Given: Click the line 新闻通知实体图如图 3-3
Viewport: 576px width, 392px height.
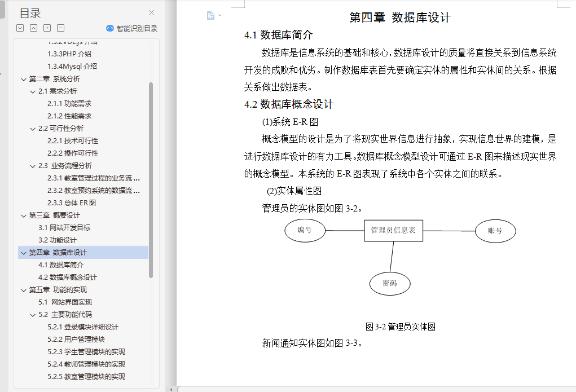Looking at the screenshot, I should [313, 343].
